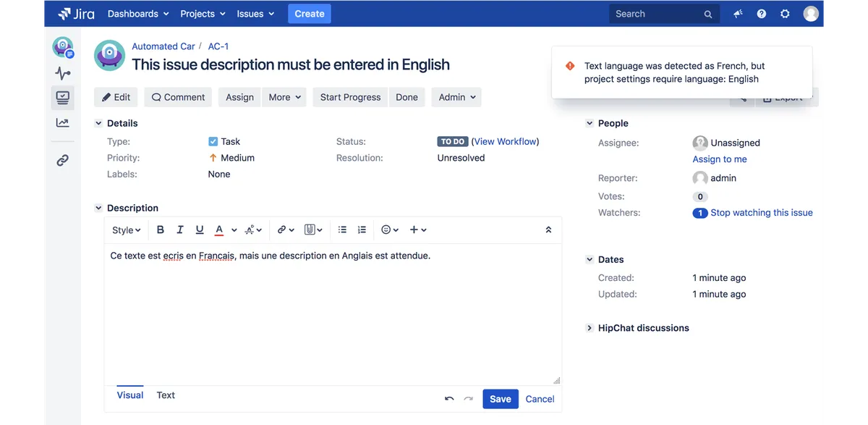The height and width of the screenshot is (425, 868).
Task: Open the shortcuts link sidebar icon
Action: point(63,161)
